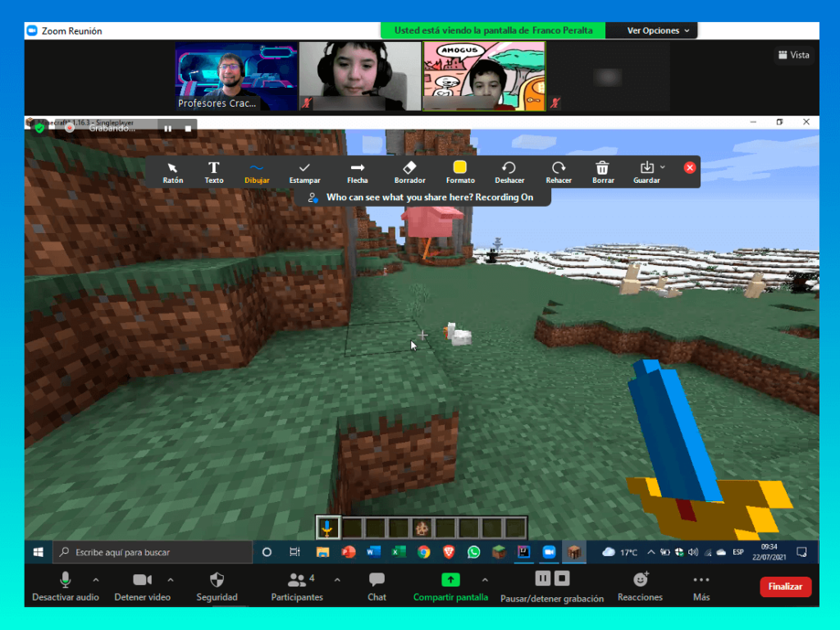Select the Flecha arrow tool
This screenshot has height=630, width=840.
point(358,172)
